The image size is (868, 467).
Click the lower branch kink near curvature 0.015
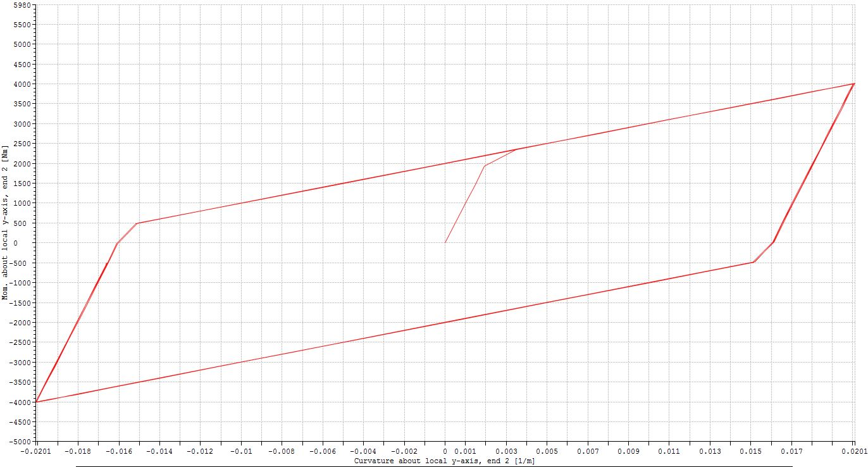tap(753, 262)
